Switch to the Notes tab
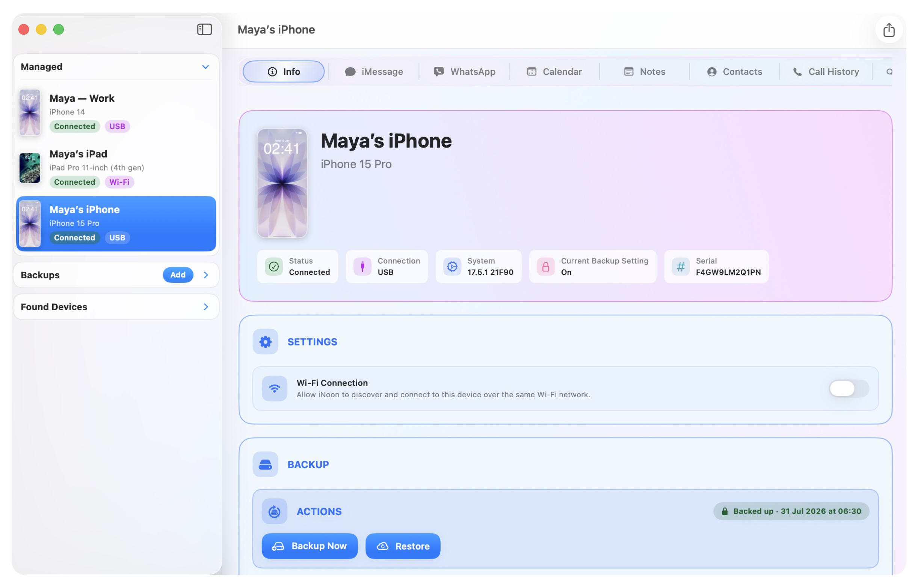Screen dimensions: 918x588 pyautogui.click(x=644, y=71)
